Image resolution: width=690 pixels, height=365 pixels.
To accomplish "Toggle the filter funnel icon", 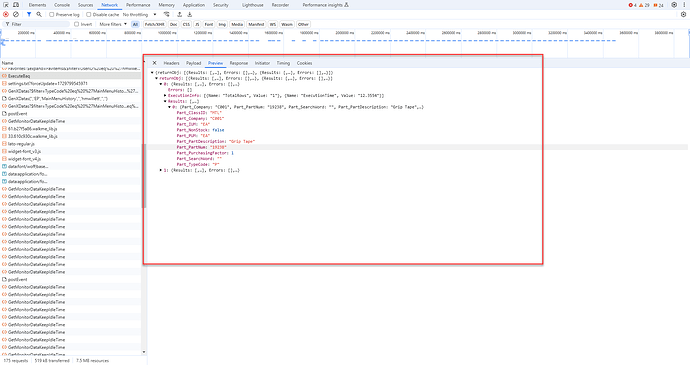I will (29, 15).
